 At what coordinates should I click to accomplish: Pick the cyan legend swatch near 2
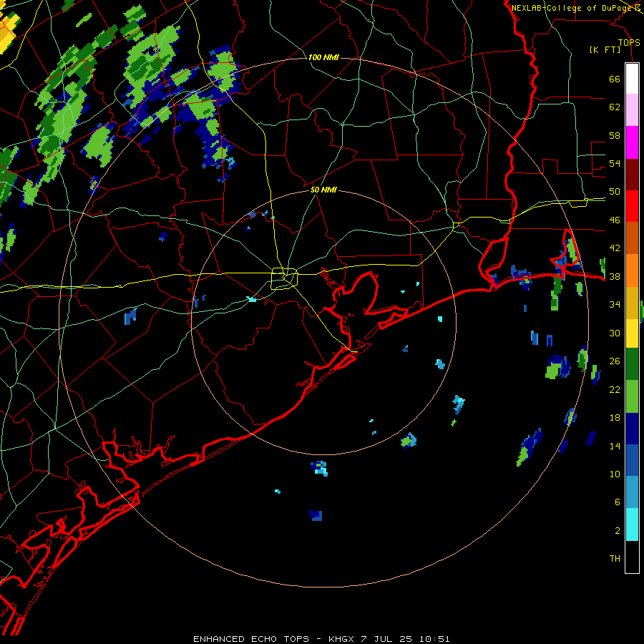[x=632, y=525]
